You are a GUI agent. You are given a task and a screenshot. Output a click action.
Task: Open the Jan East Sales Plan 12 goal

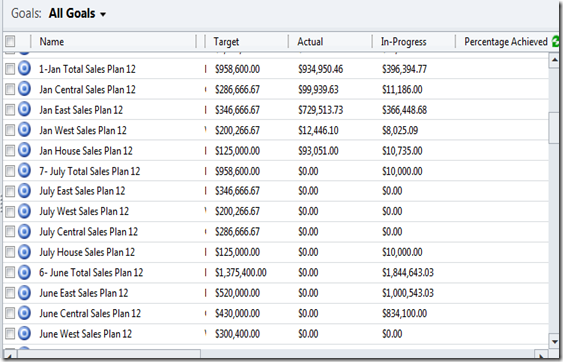coord(81,110)
